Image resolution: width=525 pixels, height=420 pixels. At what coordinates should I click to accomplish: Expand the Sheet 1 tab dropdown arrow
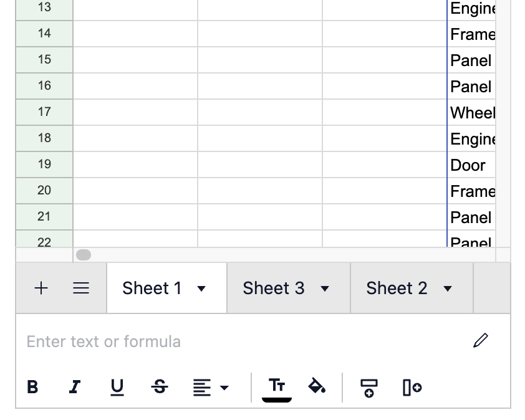(201, 289)
